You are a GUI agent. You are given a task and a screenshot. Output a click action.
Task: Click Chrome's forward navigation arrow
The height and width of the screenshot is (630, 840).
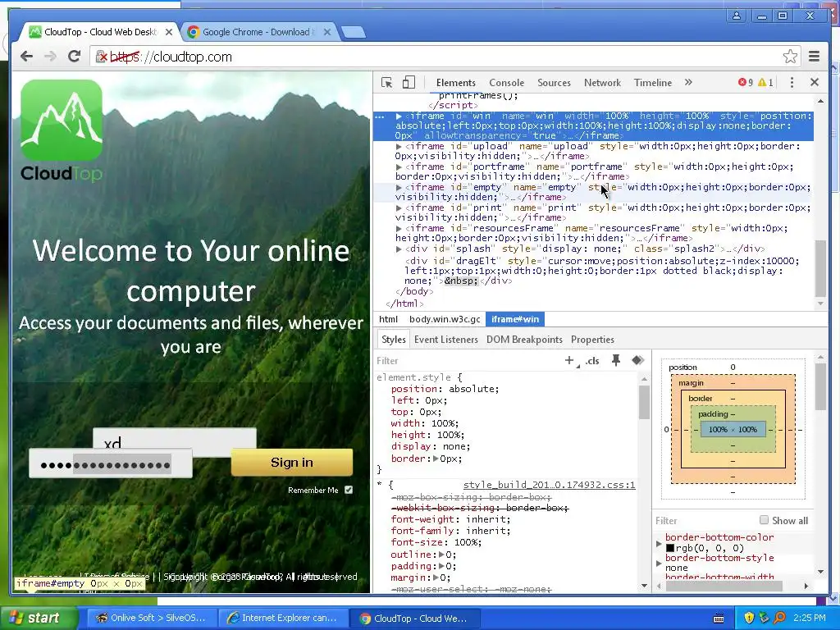coord(50,57)
